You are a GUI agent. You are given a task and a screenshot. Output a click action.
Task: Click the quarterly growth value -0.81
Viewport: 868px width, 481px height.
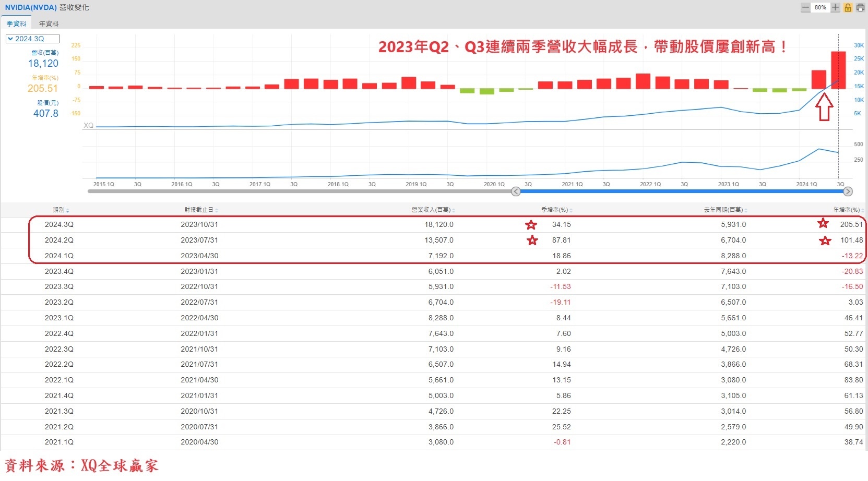tap(562, 442)
